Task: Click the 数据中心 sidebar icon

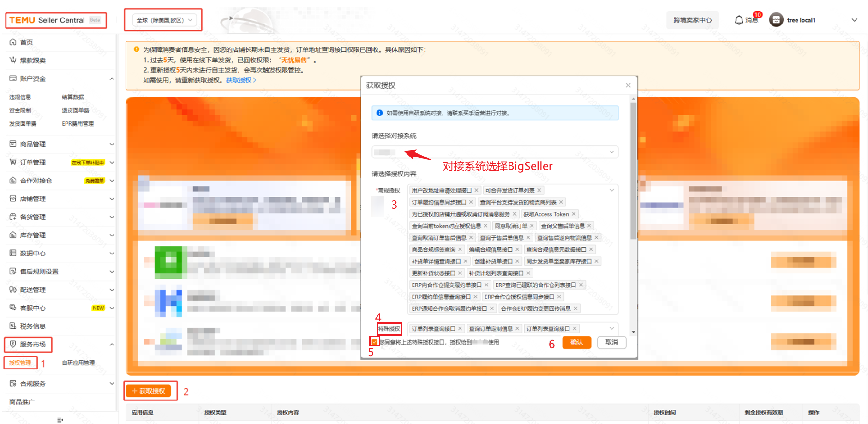Action: 13,253
